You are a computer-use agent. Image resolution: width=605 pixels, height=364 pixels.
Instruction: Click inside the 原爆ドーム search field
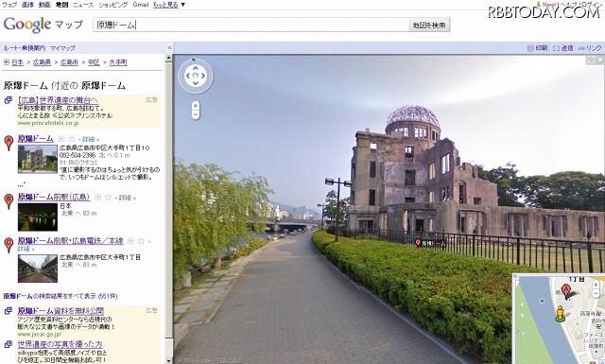click(x=251, y=26)
